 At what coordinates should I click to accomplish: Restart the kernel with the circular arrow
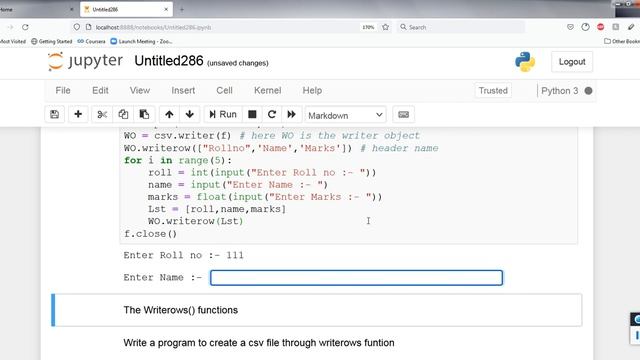point(272,115)
